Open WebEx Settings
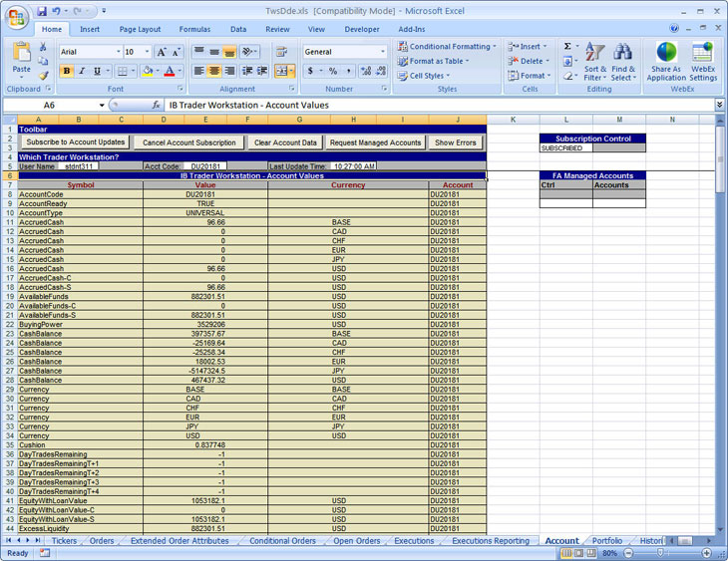 [x=703, y=62]
